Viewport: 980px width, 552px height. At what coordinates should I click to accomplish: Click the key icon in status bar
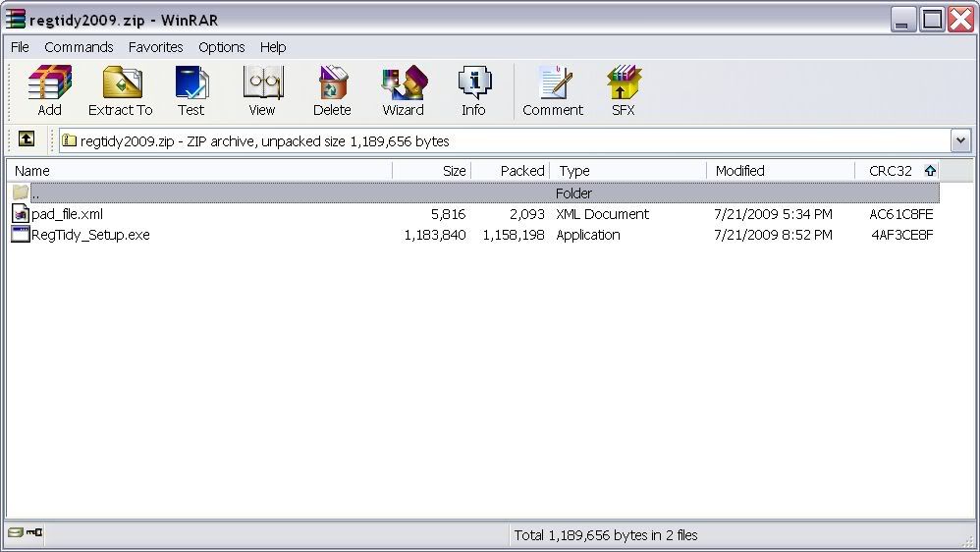(x=34, y=532)
